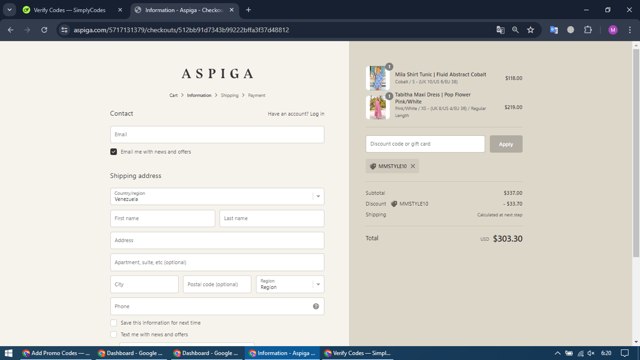This screenshot has height=360, width=640.
Task: Click the page vertical scrollbar
Action: click(636, 153)
